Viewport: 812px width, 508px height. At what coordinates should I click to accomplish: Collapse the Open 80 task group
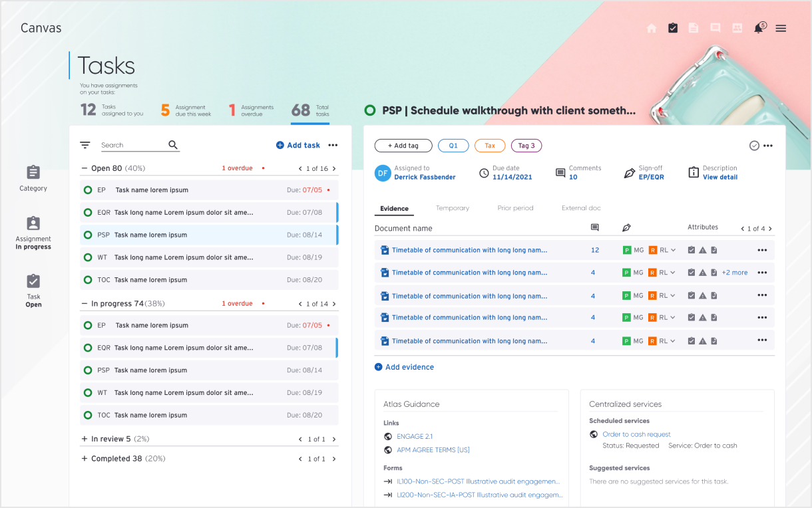(85, 168)
